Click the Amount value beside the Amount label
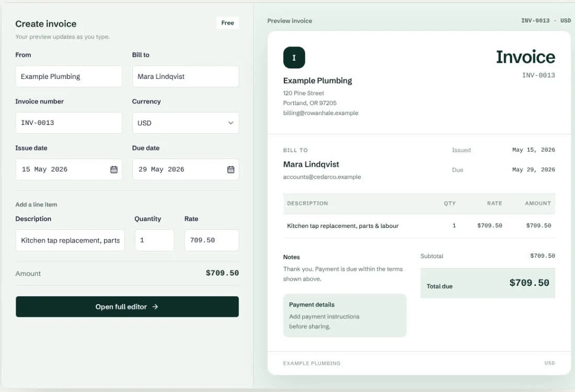This screenshot has height=392, width=575. coord(222,273)
